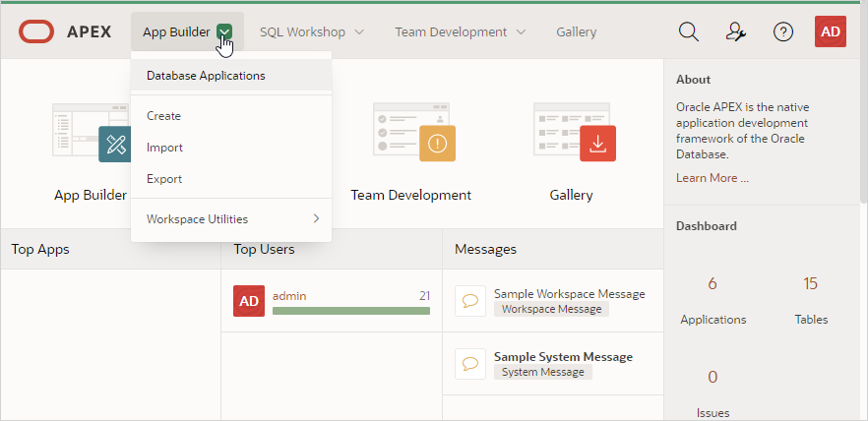Click the admin activity count 21
Screen dimensions: 868x421
click(x=424, y=296)
